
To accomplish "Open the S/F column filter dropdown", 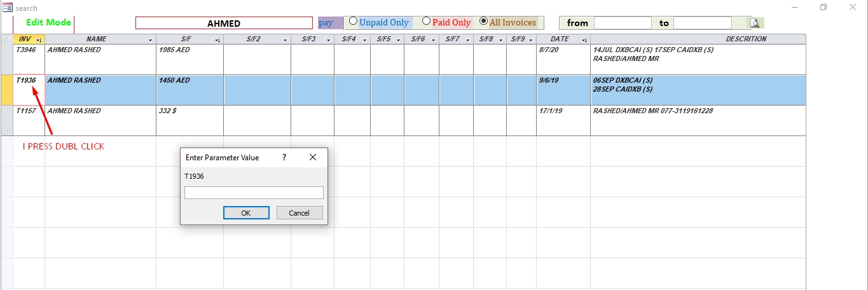I will (218, 39).
